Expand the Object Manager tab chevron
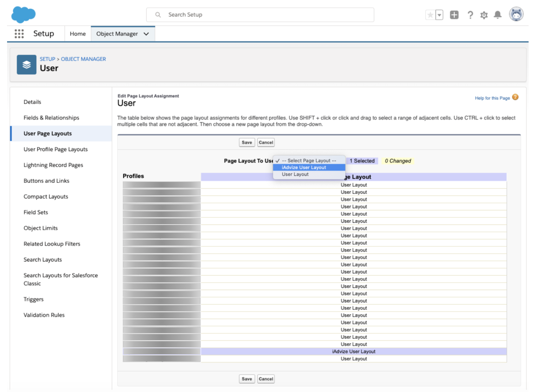This screenshot has height=392, width=536. click(x=146, y=34)
